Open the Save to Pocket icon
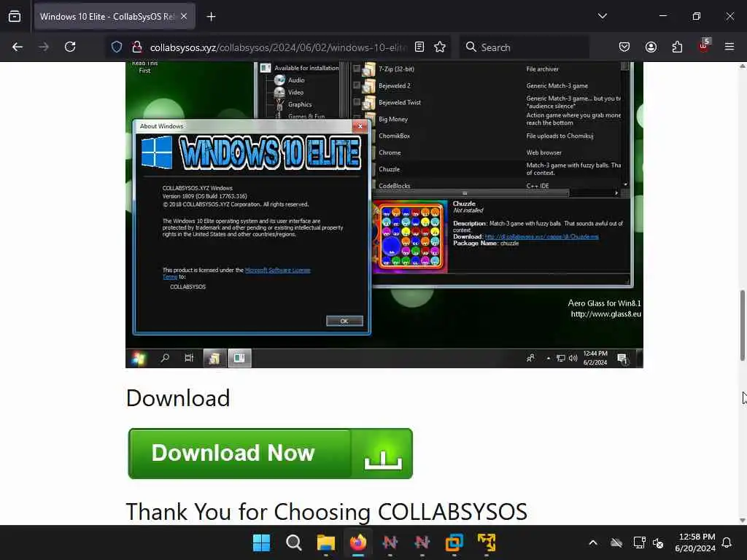Image resolution: width=747 pixels, height=560 pixels. coord(624,47)
